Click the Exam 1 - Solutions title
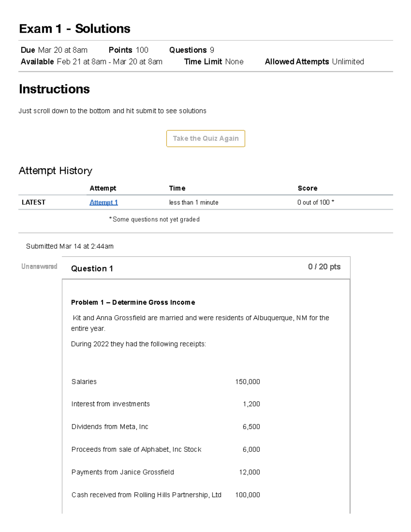Viewport: 411px width, 532px height. pyautogui.click(x=75, y=28)
